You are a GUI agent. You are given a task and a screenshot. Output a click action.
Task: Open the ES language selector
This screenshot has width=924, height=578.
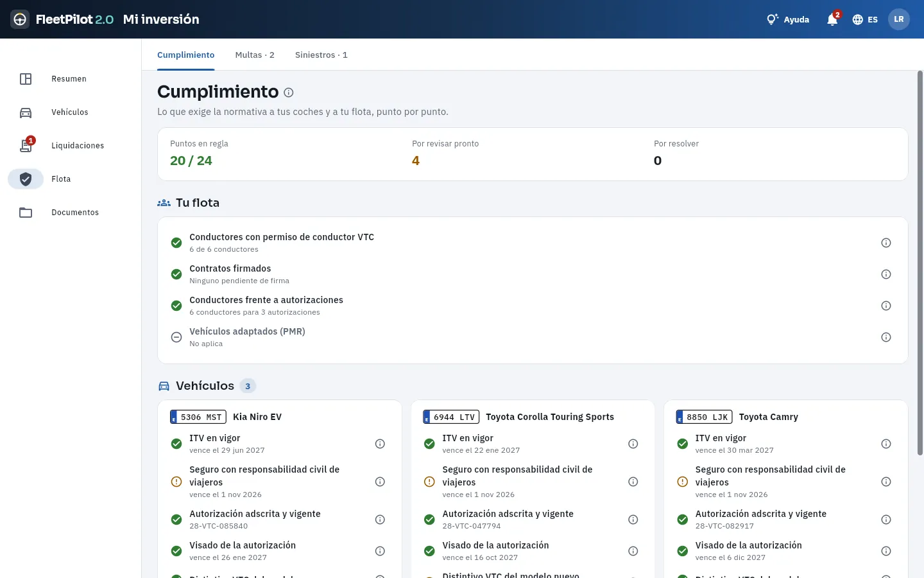pos(865,19)
